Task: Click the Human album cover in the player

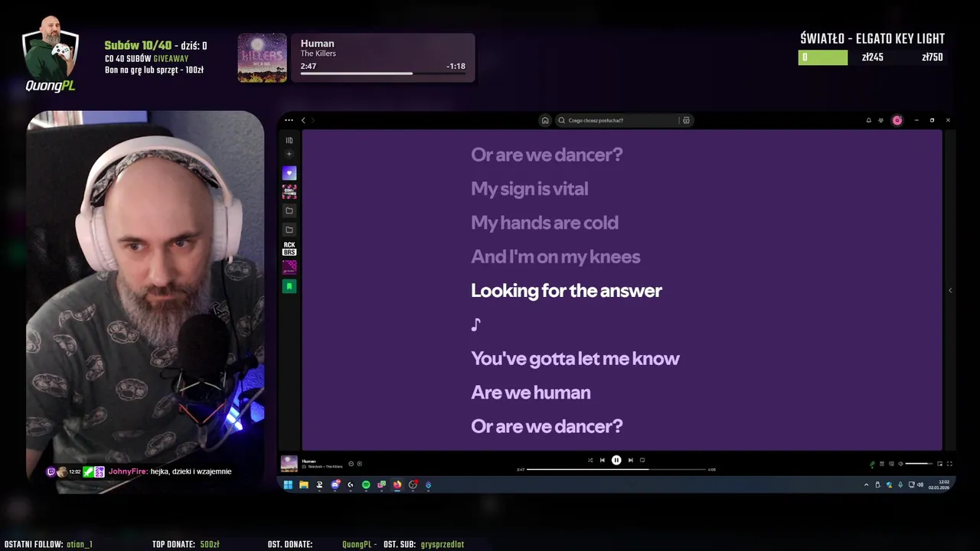Action: click(x=289, y=463)
